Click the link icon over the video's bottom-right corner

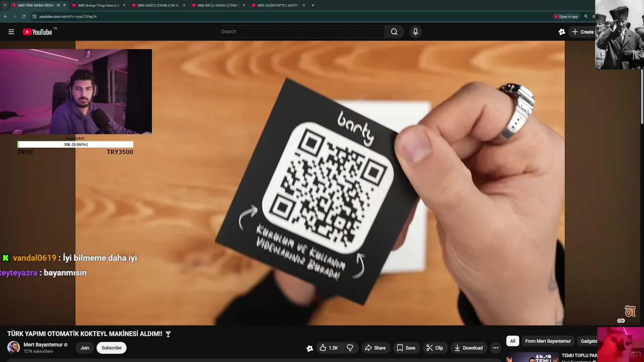point(621,321)
